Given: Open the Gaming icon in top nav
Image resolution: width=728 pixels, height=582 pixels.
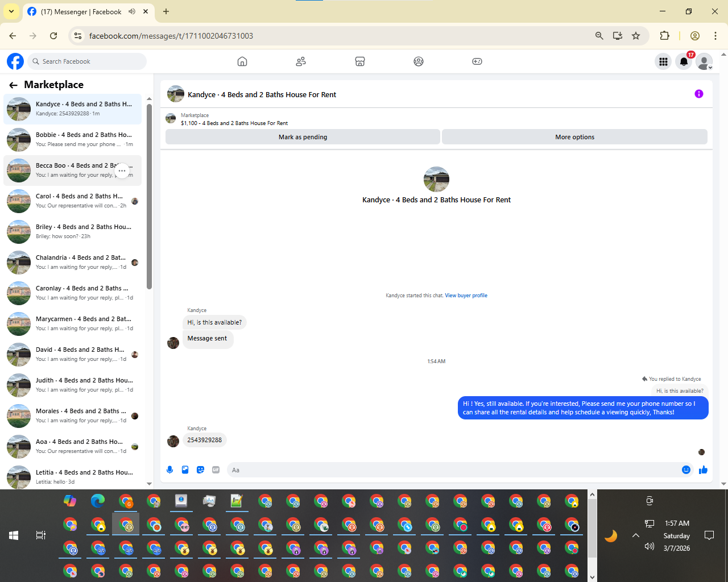Looking at the screenshot, I should coord(477,61).
